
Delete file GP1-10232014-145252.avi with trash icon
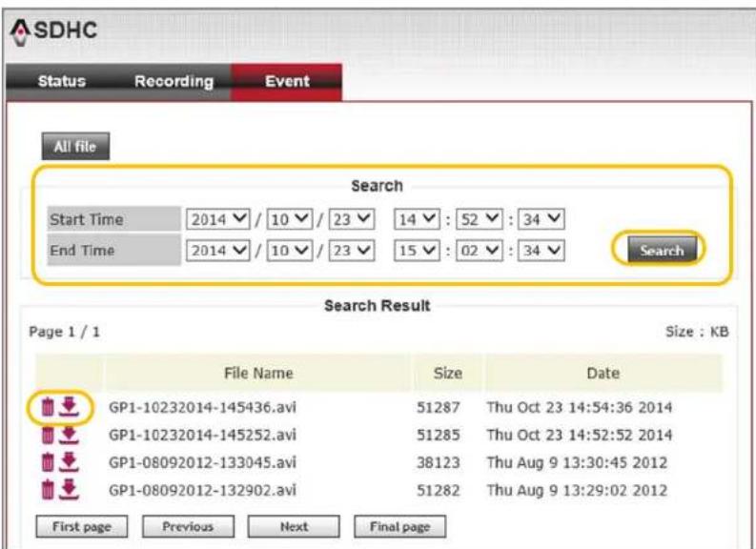(x=48, y=436)
